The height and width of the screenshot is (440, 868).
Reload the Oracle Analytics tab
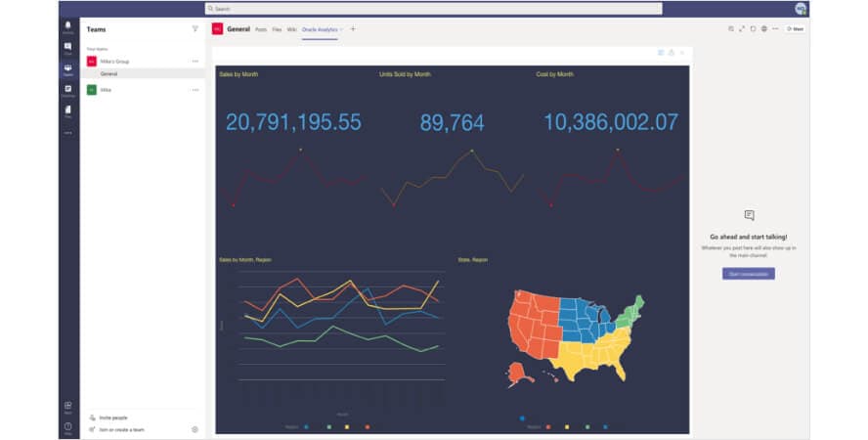click(753, 29)
